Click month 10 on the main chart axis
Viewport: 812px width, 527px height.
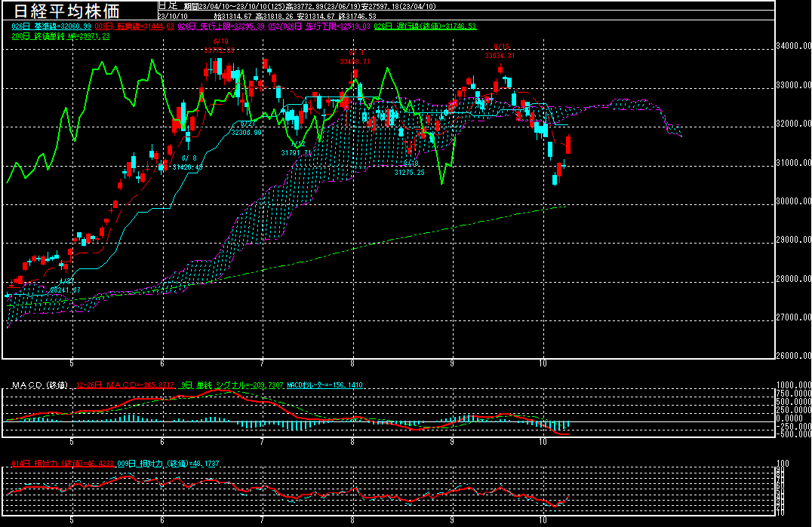pyautogui.click(x=543, y=363)
